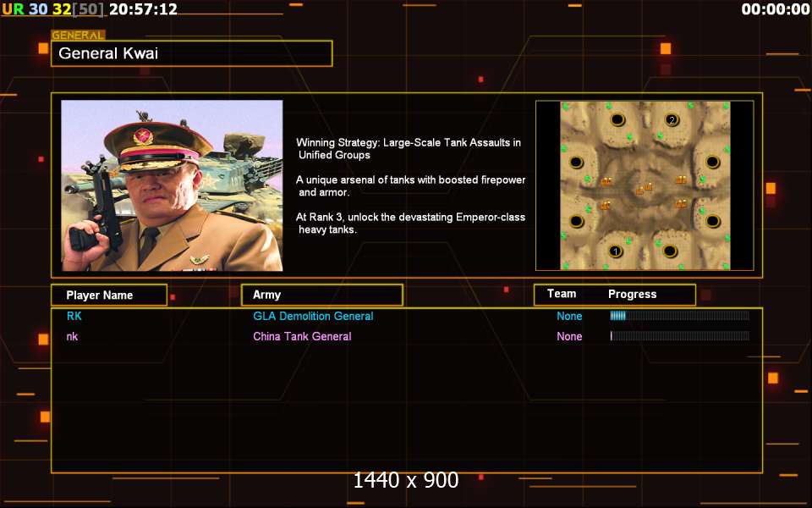Click the Team column header
Screen dimensions: 812x508
562,294
